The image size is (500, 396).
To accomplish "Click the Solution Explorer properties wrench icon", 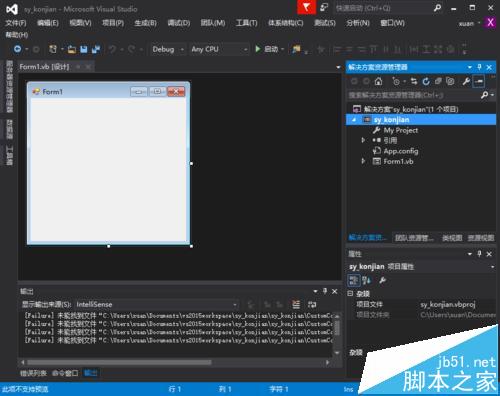I will pyautogui.click(x=466, y=81).
